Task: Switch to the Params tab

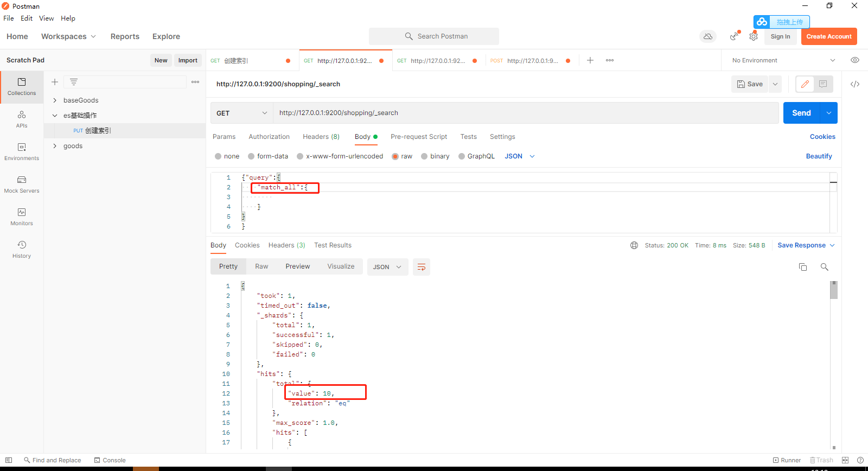Action: [x=224, y=137]
